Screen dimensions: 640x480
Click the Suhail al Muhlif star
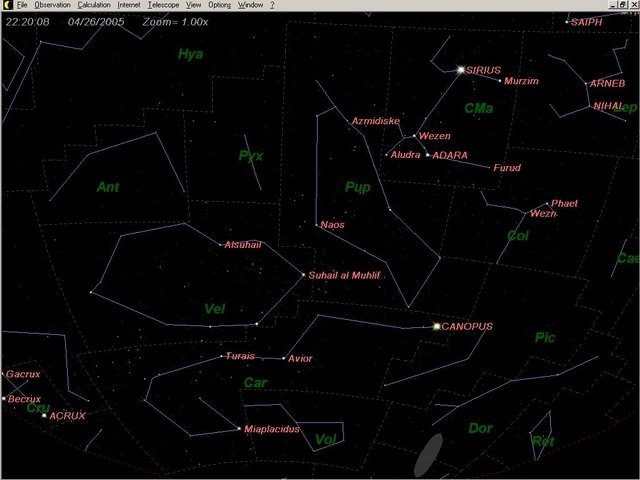(x=304, y=275)
